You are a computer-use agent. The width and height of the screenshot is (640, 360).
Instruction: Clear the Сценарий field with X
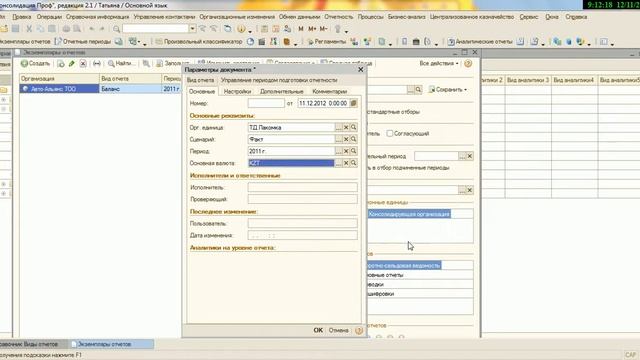click(x=346, y=139)
